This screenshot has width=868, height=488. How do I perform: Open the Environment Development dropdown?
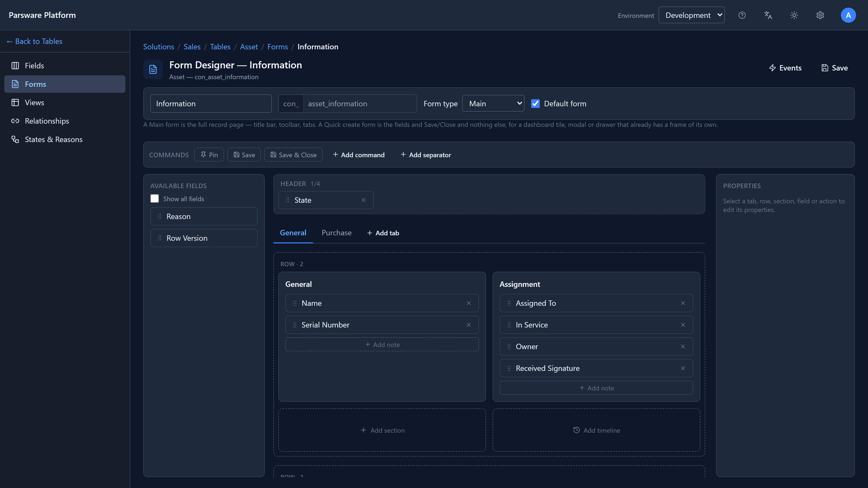tap(691, 15)
